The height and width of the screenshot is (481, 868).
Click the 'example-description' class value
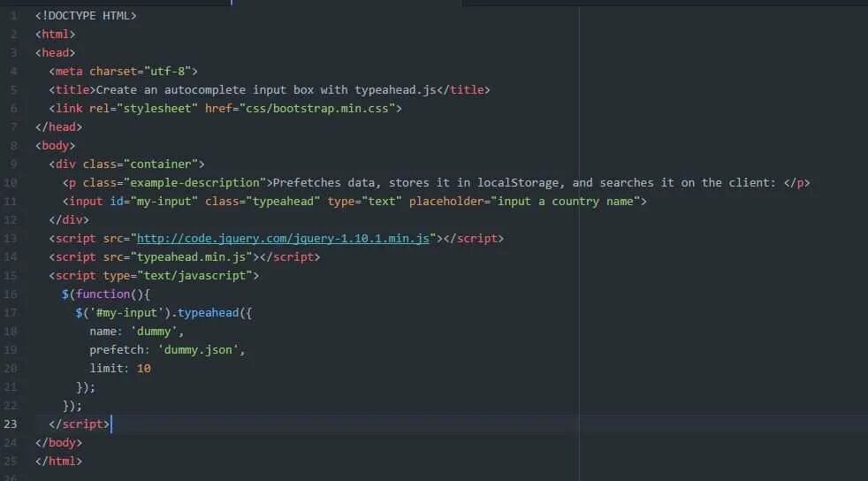(x=194, y=183)
